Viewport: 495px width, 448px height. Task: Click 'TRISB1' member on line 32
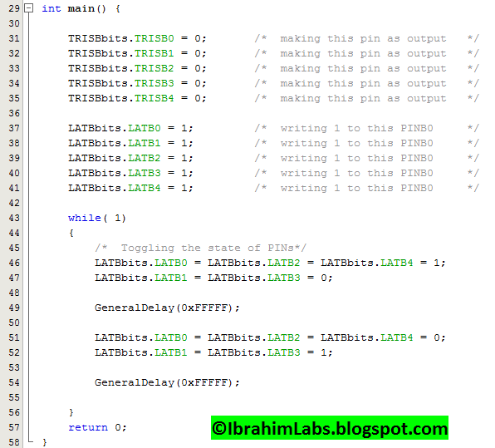tap(154, 53)
